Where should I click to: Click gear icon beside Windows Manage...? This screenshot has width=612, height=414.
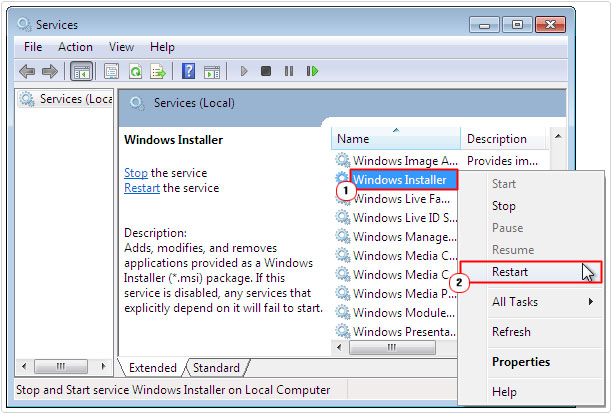[343, 236]
